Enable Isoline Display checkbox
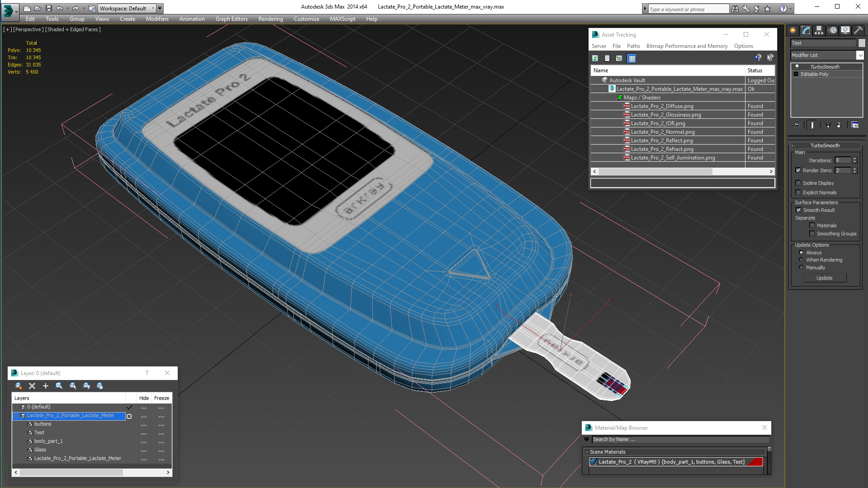 [798, 183]
